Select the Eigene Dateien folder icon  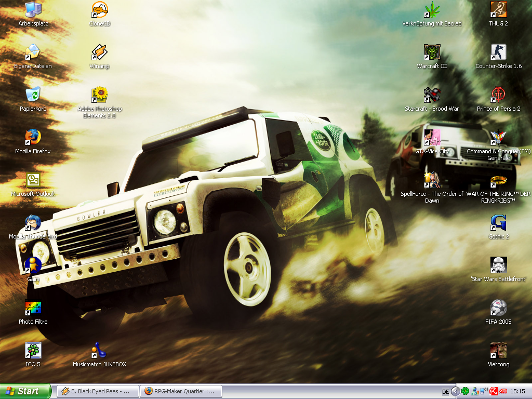(x=33, y=52)
